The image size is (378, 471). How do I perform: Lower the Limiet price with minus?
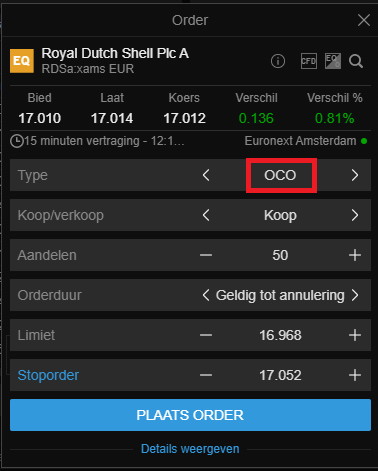pos(206,335)
